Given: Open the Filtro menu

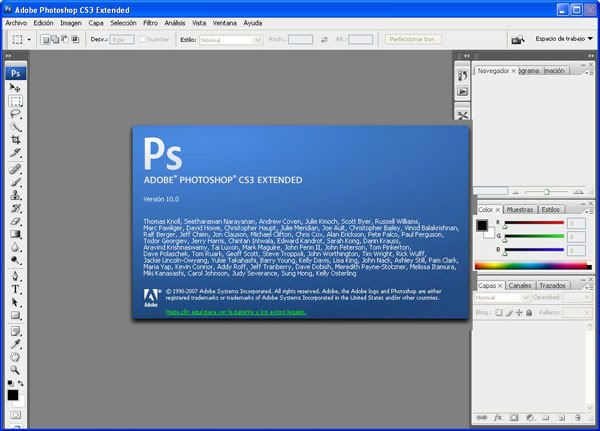Looking at the screenshot, I should [x=150, y=23].
